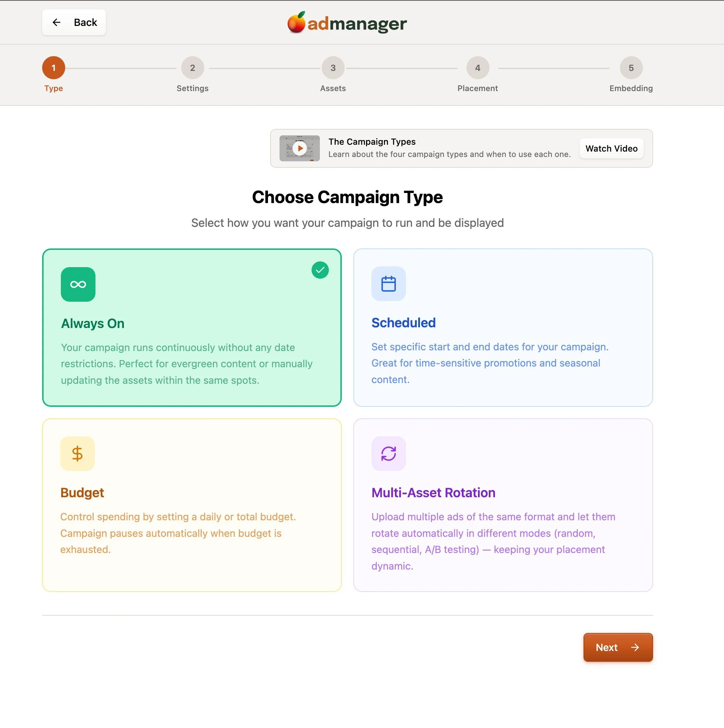Viewport: 724px width, 728px height.
Task: Click the video play thumbnail next to Campaign Types
Action: [x=300, y=148]
